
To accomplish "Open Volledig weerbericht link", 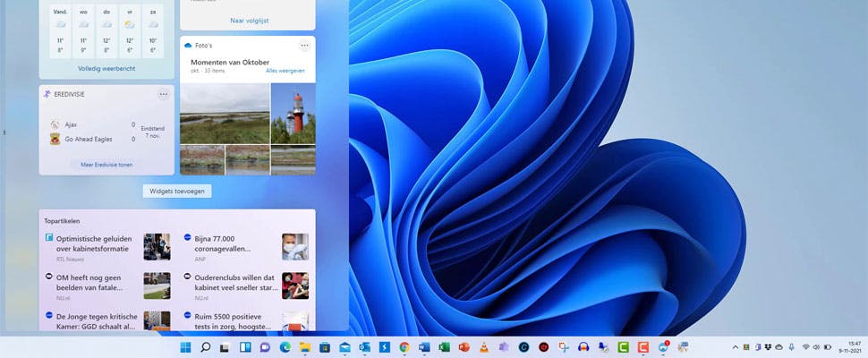I will (x=106, y=69).
